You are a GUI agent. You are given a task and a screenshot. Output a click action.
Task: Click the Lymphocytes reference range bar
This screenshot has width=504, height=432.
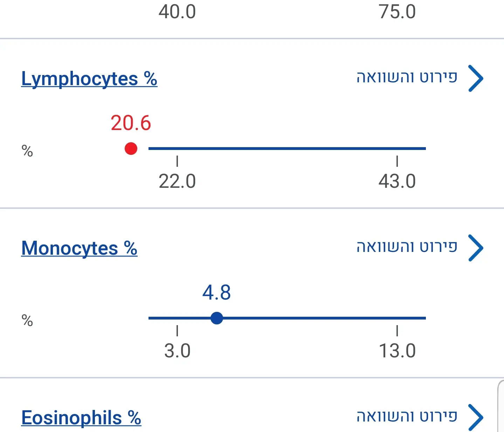click(287, 149)
